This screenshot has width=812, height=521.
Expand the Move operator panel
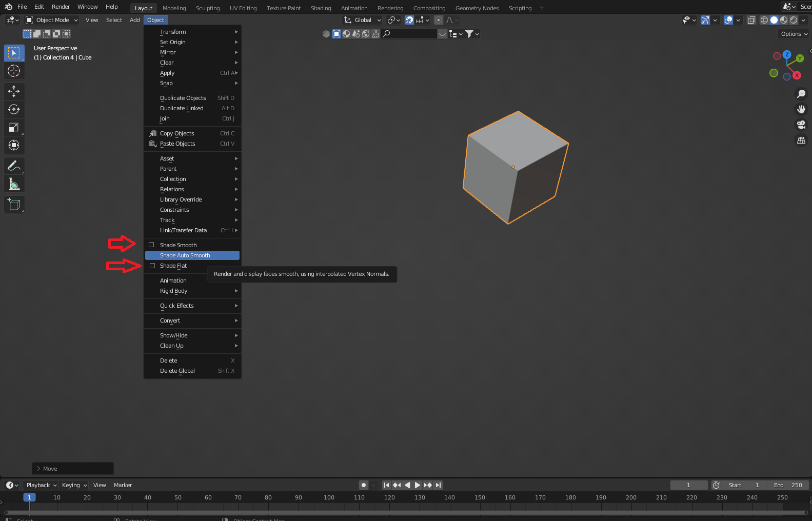pyautogui.click(x=73, y=469)
